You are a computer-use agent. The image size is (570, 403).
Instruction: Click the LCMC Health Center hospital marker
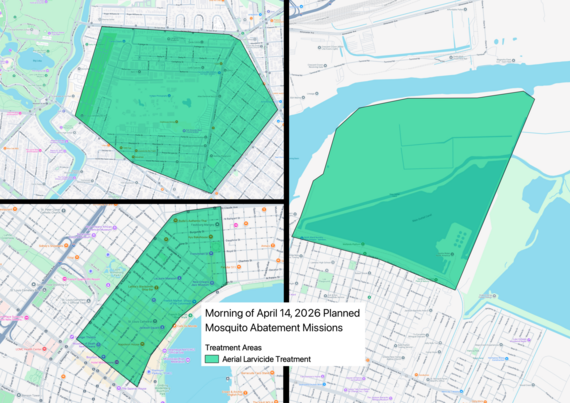click(x=44, y=348)
